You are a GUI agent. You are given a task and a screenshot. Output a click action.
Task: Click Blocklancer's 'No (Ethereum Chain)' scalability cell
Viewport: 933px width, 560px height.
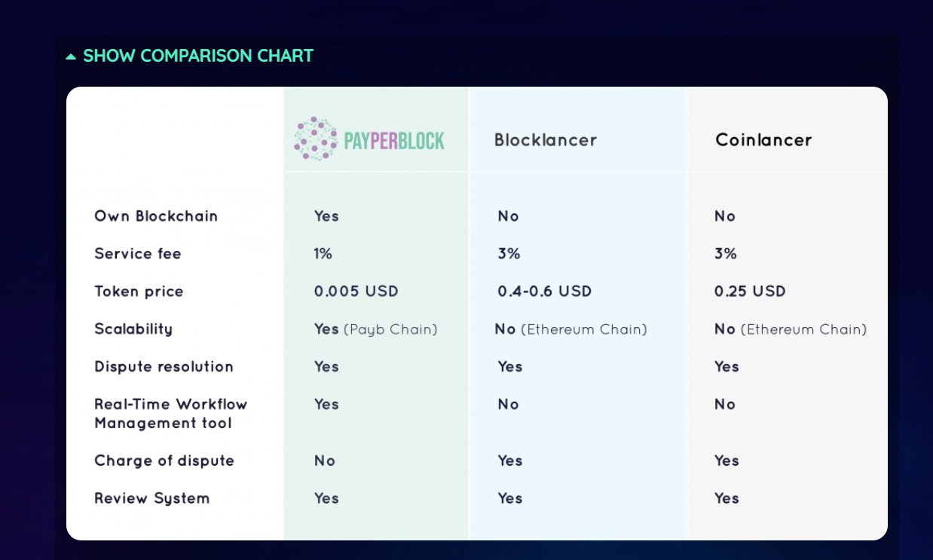[572, 329]
